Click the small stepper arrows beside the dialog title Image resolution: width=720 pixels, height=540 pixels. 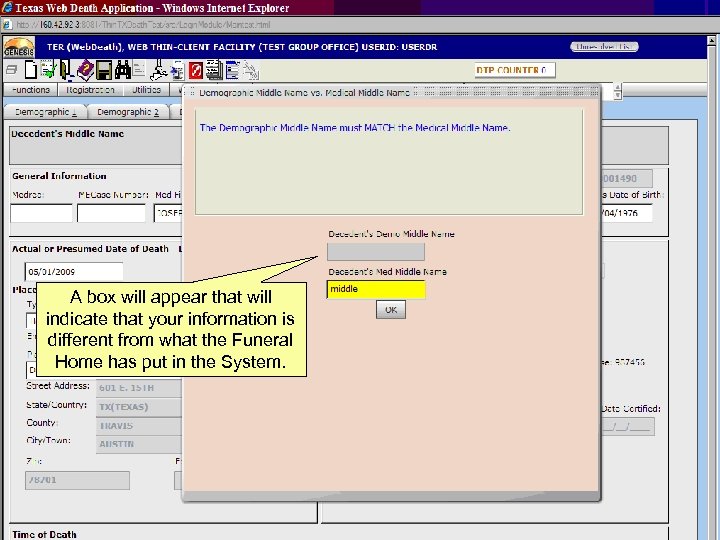click(618, 91)
